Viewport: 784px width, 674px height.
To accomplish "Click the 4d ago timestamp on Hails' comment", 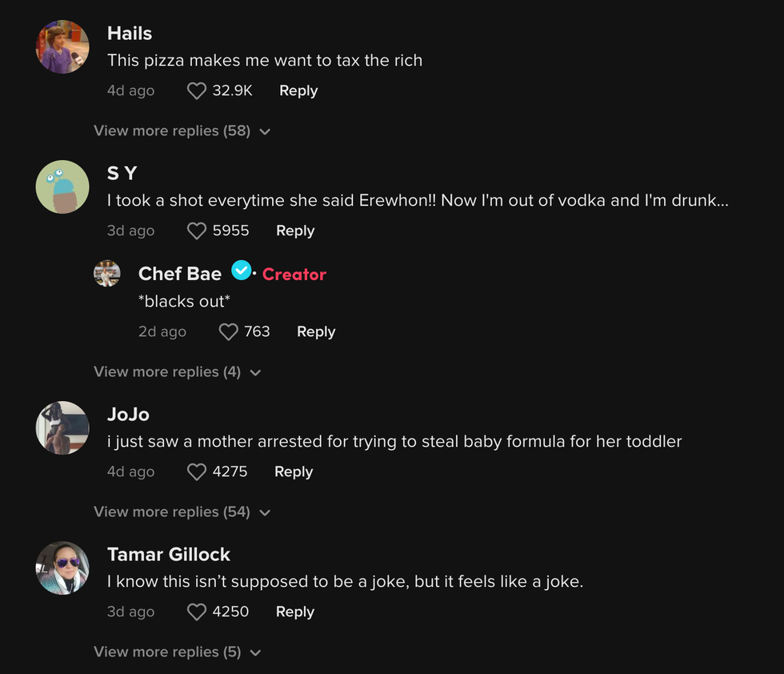I will tap(130, 90).
